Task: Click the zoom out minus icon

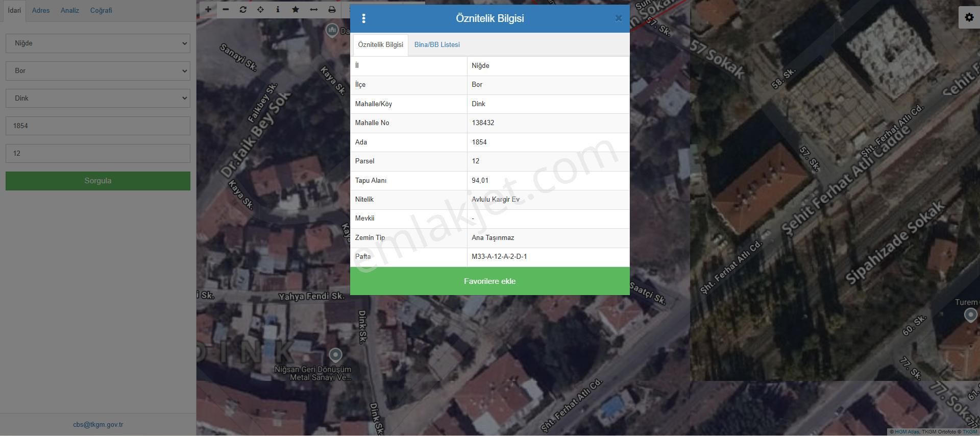Action: [226, 10]
